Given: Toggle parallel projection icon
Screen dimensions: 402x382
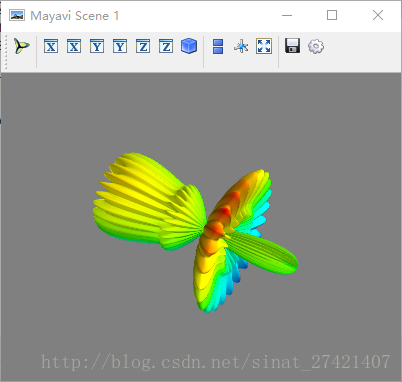Looking at the screenshot, I should tap(218, 46).
